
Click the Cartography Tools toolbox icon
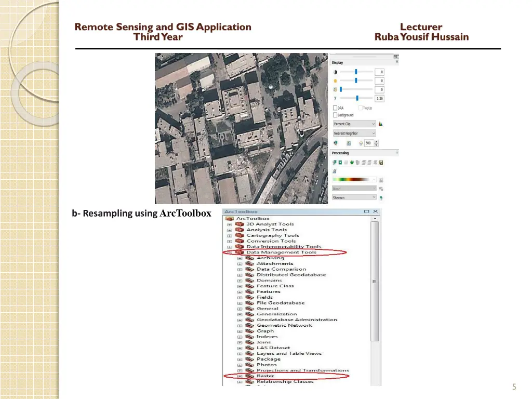(240, 235)
